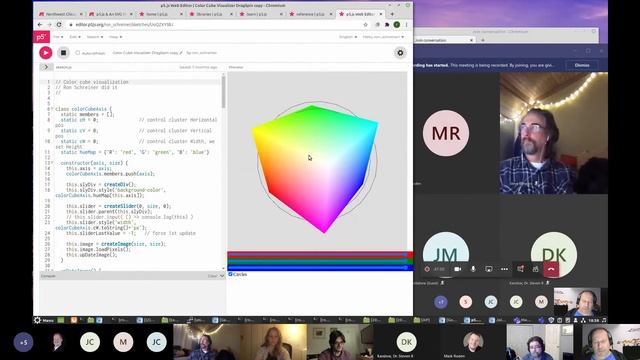The image size is (640, 360).
Task: Toggle fold on the constructor line
Action: (53, 162)
